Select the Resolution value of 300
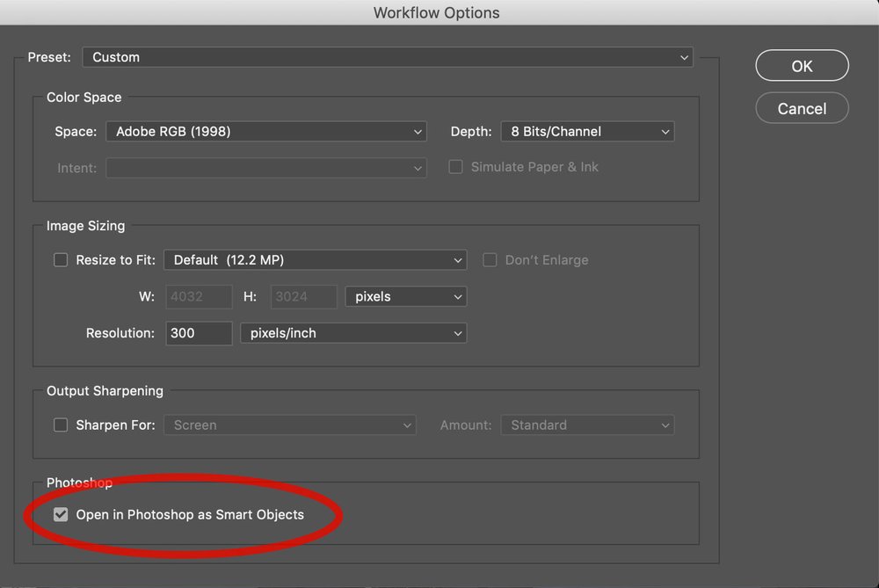 click(199, 333)
